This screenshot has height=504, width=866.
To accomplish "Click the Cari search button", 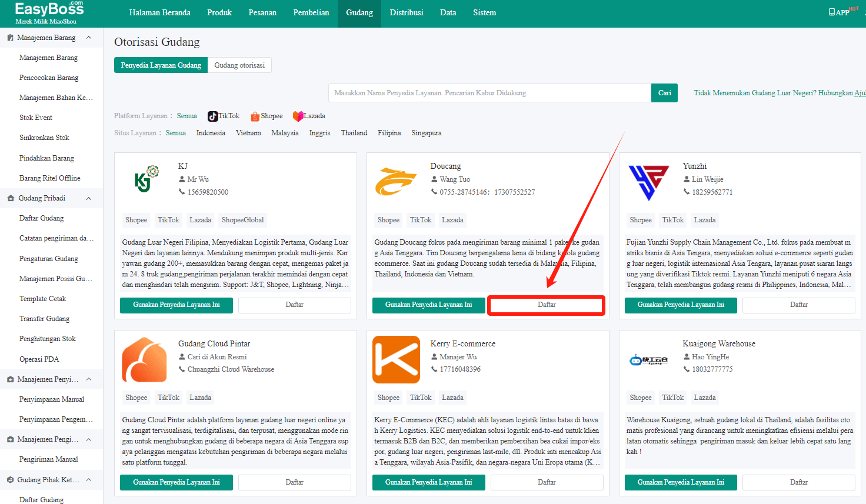I will tap(665, 93).
